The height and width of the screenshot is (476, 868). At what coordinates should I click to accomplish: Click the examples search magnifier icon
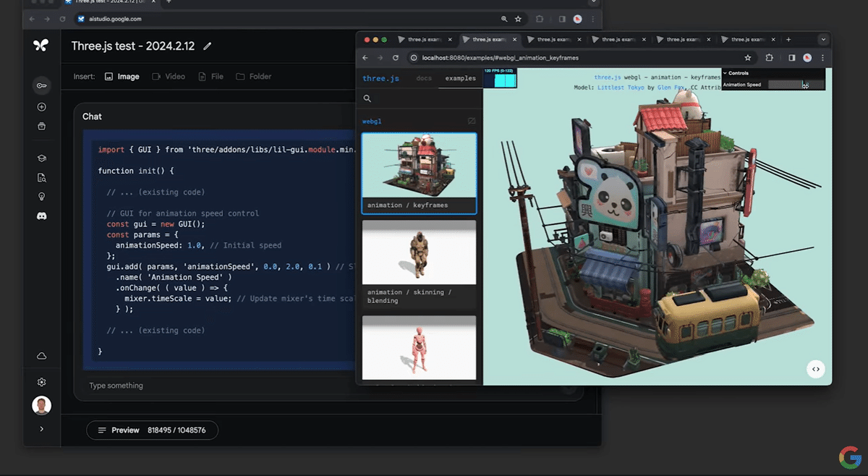[x=367, y=98]
